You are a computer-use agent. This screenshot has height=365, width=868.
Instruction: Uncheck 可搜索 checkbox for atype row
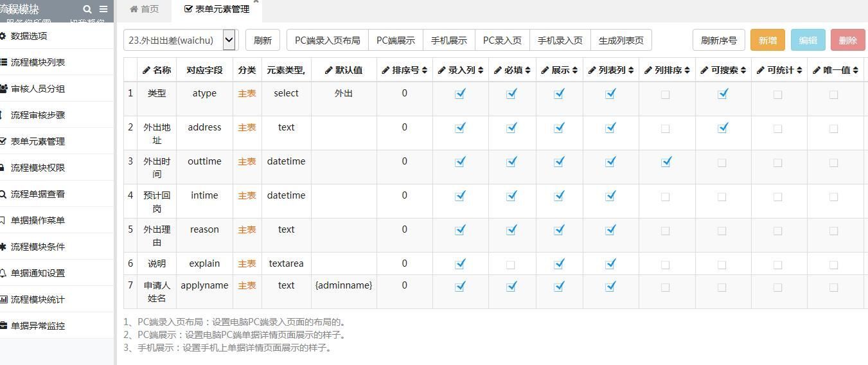pos(722,94)
